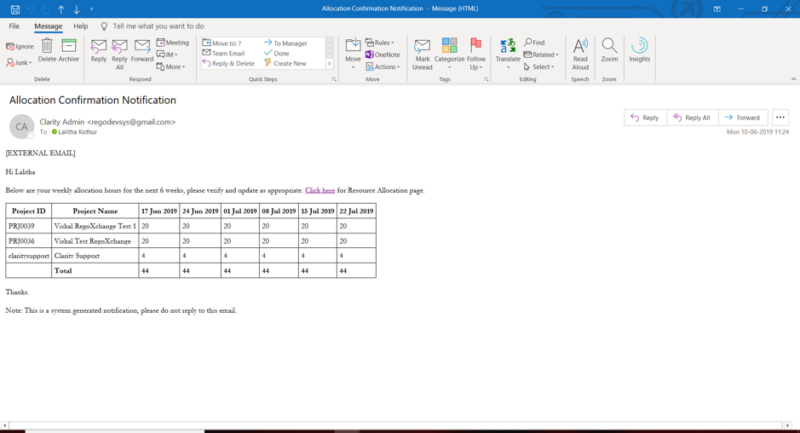Click the Zoom magnifier icon
The width and height of the screenshot is (800, 433).
609,50
